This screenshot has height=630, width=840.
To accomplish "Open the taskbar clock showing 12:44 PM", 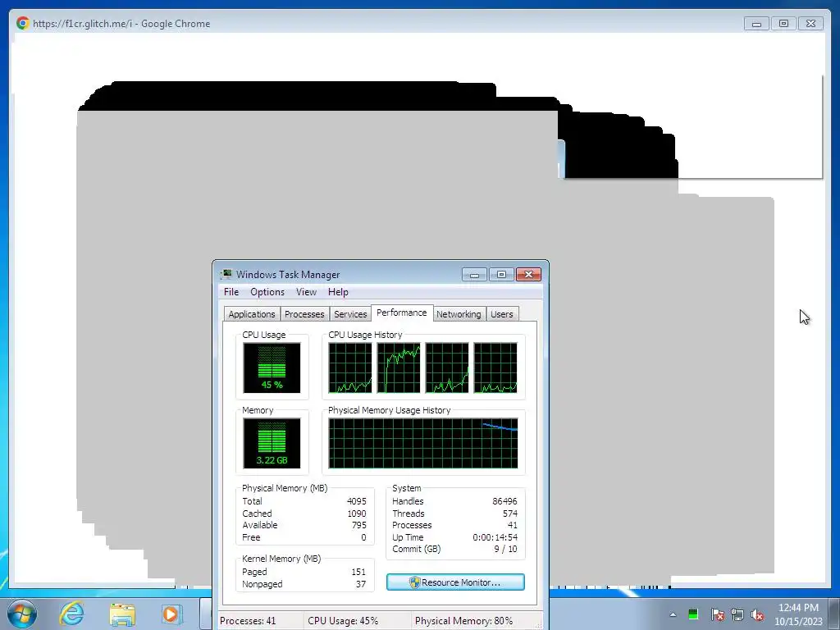I will (798, 614).
